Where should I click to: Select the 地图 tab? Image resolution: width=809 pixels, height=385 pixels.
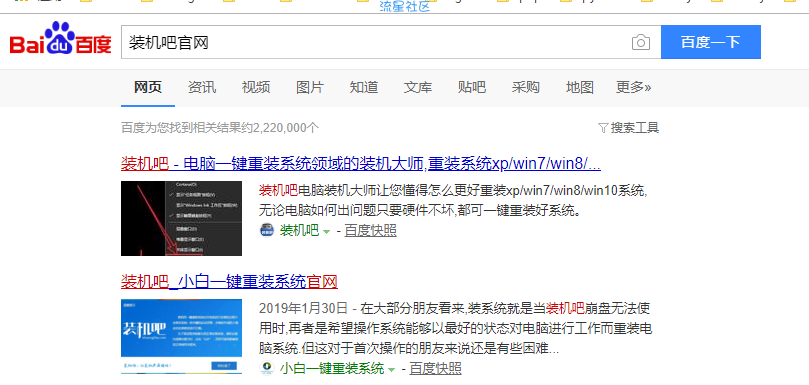[579, 87]
